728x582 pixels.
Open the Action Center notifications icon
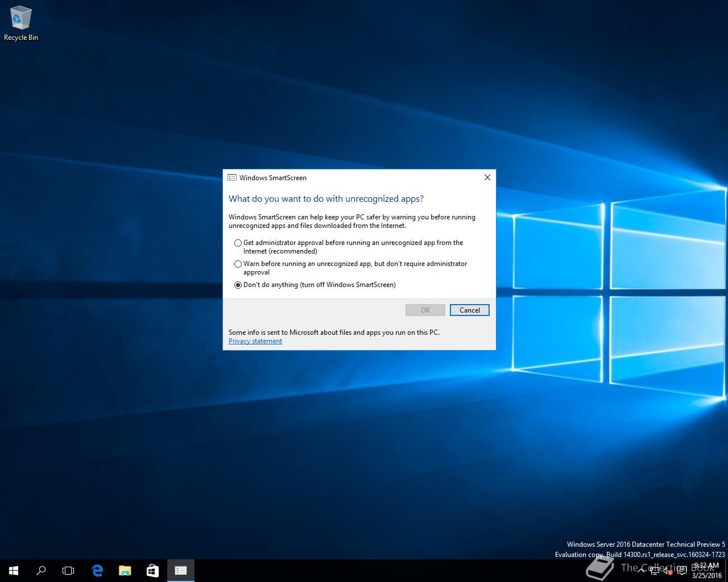click(x=681, y=571)
